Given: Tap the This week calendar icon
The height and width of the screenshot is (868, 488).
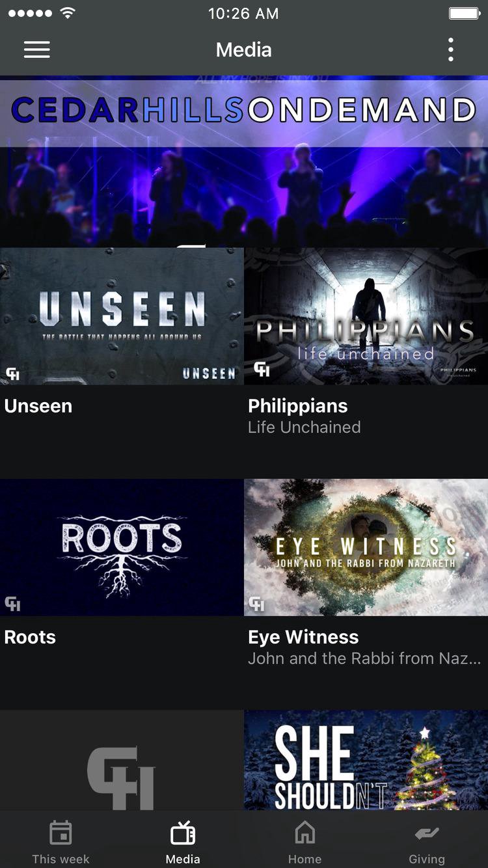Looking at the screenshot, I should (61, 832).
